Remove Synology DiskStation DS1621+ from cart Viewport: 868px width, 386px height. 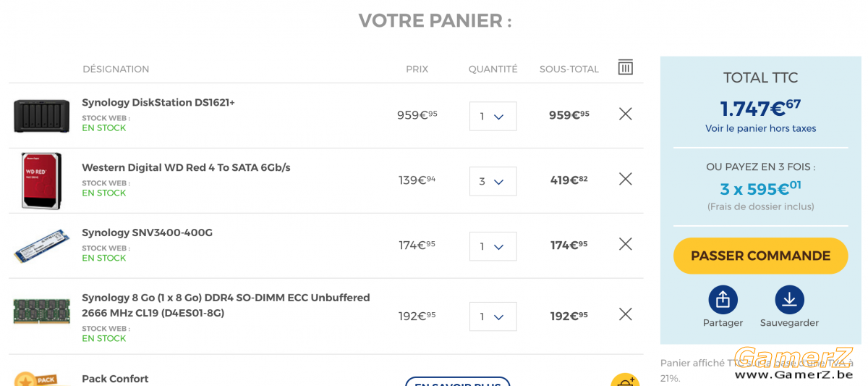pyautogui.click(x=626, y=114)
